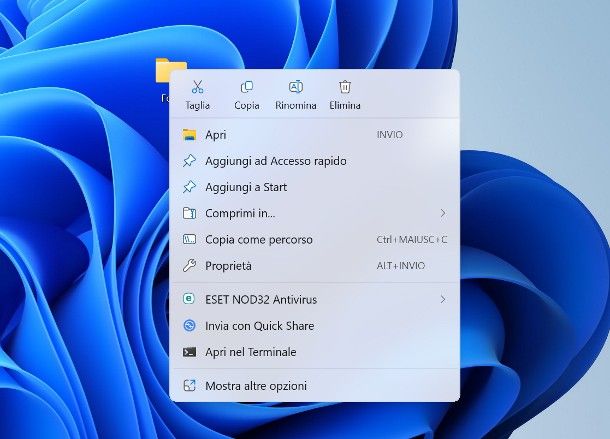The height and width of the screenshot is (439, 610).
Task: Expand the ESET NOD32 chevron arrow
Action: point(443,299)
